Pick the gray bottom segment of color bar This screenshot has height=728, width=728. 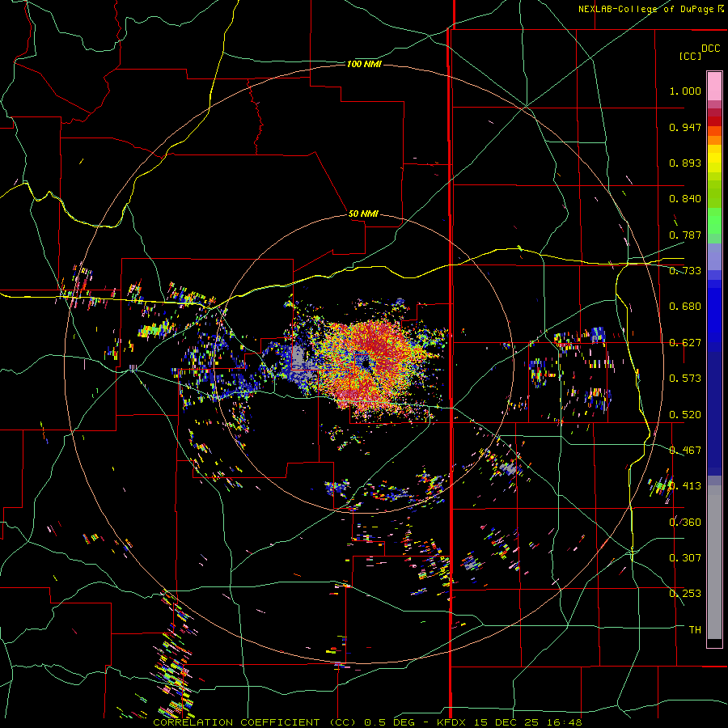(x=714, y=562)
